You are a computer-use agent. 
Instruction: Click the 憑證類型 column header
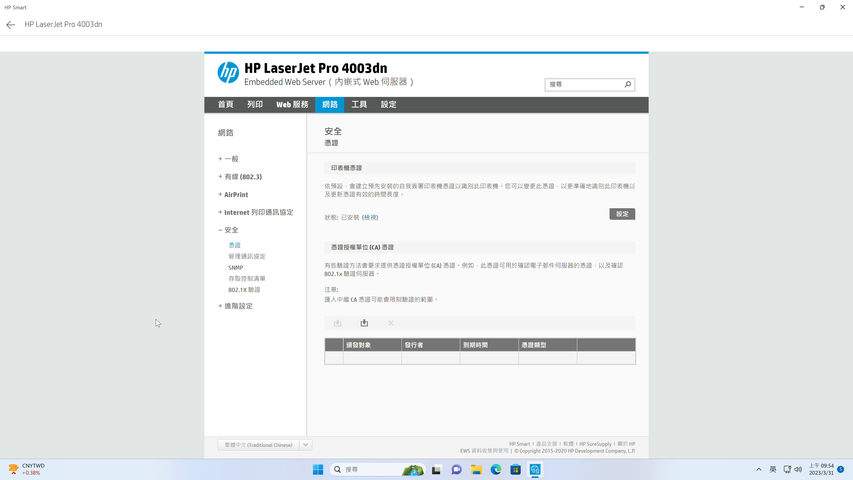[x=548, y=345]
